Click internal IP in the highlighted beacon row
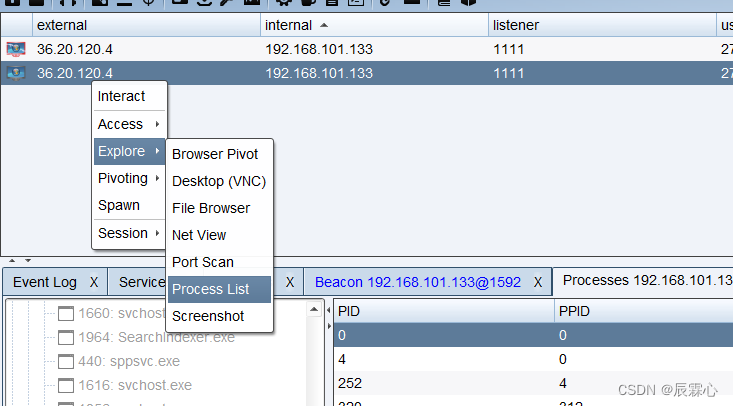The height and width of the screenshot is (406, 733). click(x=319, y=73)
